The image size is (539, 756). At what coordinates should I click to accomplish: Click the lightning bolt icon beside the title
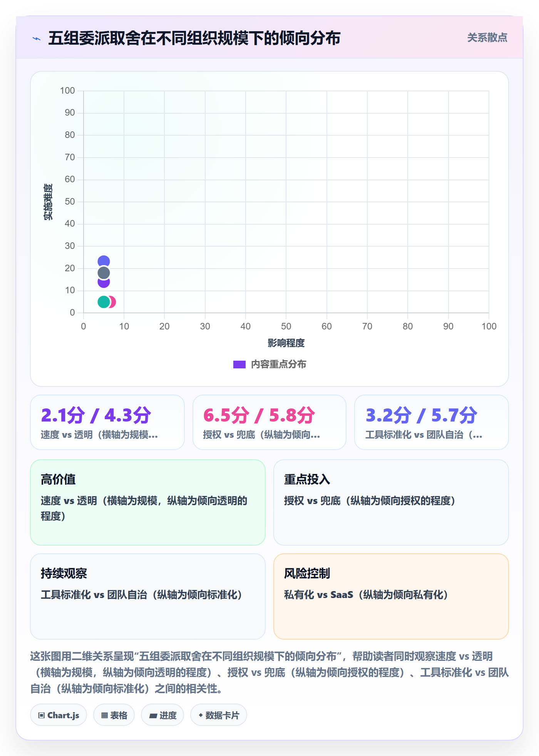(37, 39)
